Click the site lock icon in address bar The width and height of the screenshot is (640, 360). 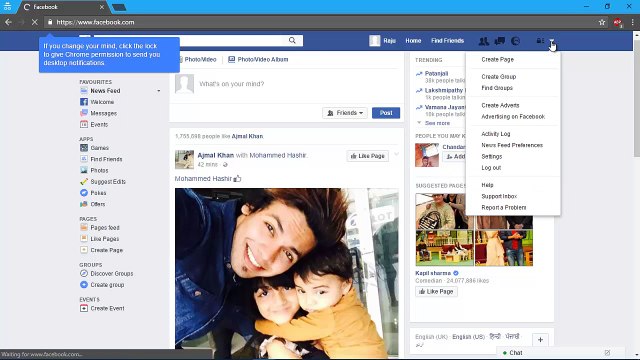50,22
